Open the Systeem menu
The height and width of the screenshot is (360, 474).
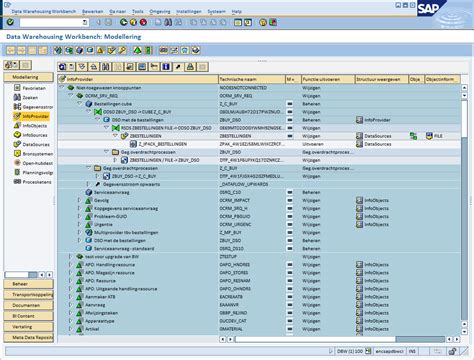click(x=216, y=11)
